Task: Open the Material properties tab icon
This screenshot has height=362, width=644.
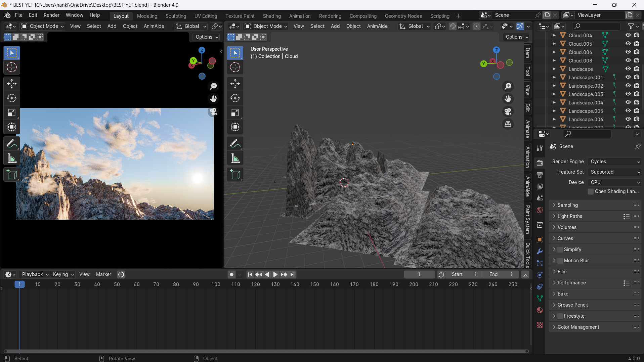Action: click(x=540, y=310)
